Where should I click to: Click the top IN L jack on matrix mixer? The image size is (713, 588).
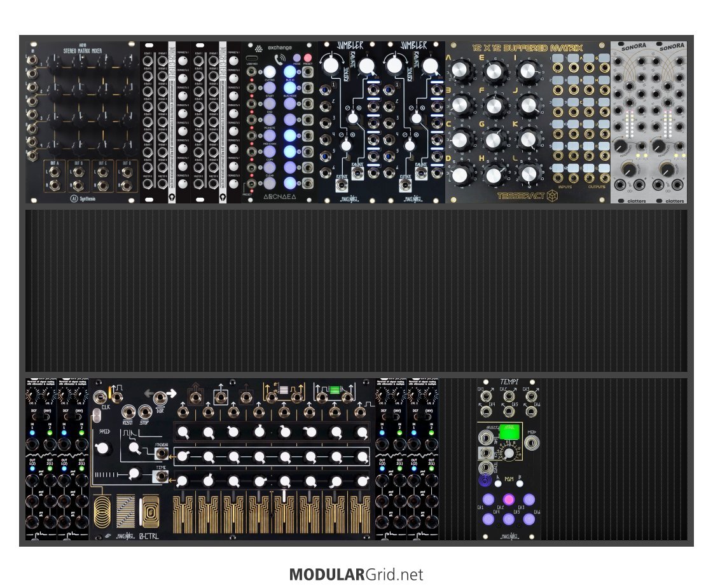(x=31, y=60)
